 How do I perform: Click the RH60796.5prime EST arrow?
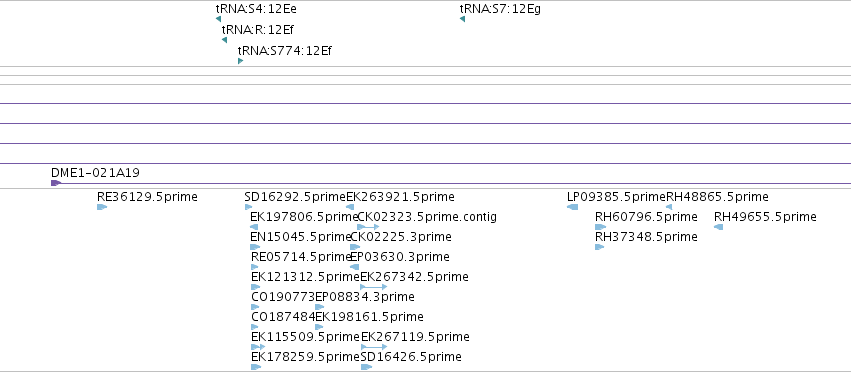point(600,227)
